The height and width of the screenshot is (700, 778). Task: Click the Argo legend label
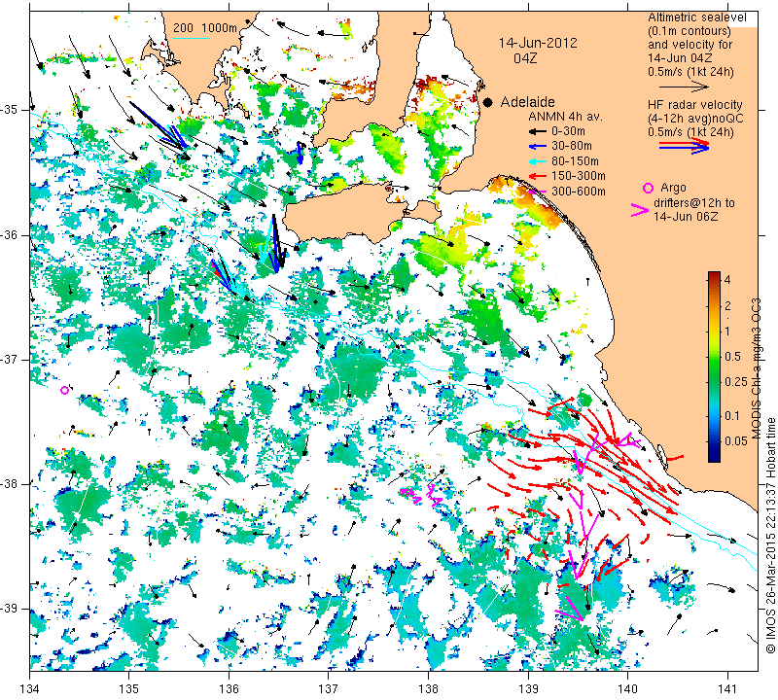coord(673,188)
